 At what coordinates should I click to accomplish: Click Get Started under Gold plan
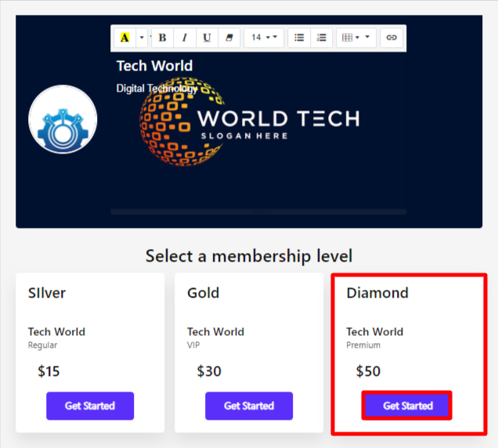click(x=249, y=406)
